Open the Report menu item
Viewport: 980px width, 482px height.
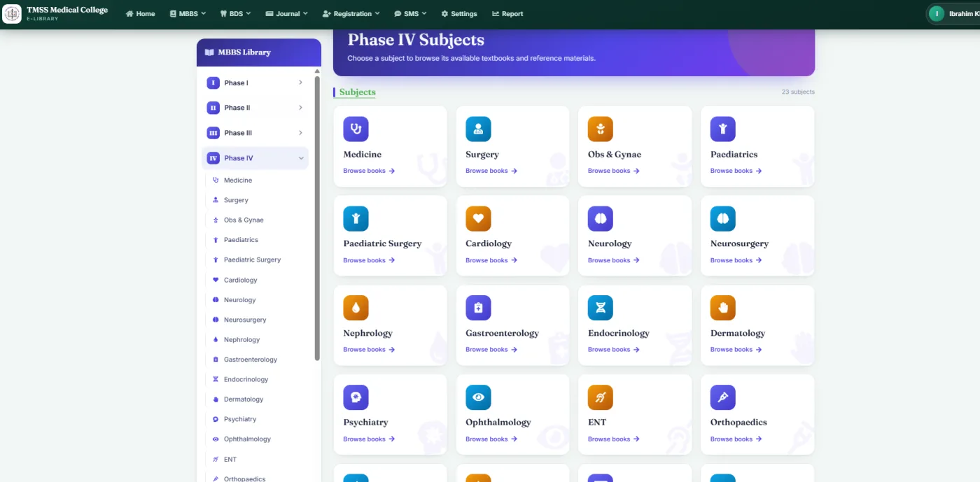tap(507, 14)
